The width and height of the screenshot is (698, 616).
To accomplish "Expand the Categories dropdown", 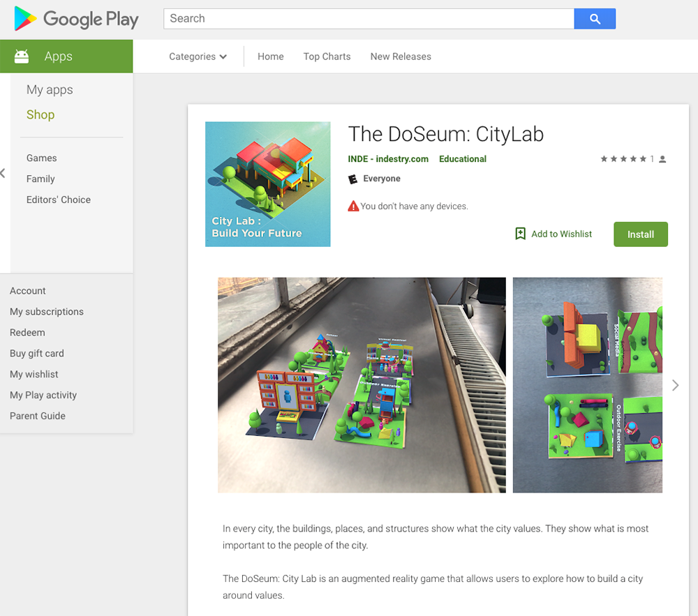I will coord(198,57).
